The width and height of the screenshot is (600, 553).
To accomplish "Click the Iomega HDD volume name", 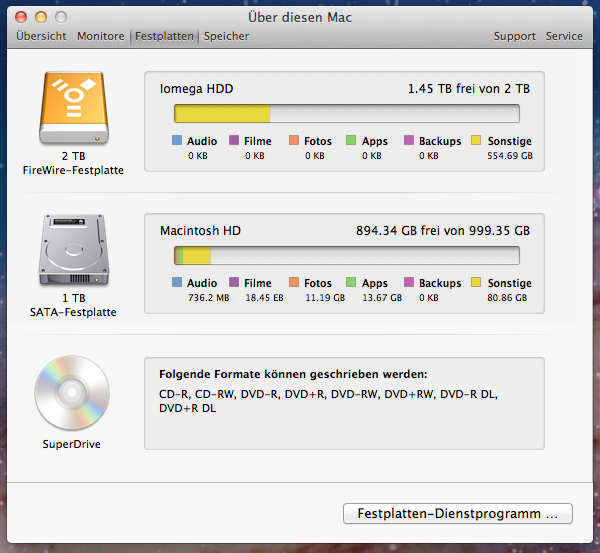I will coord(196,89).
